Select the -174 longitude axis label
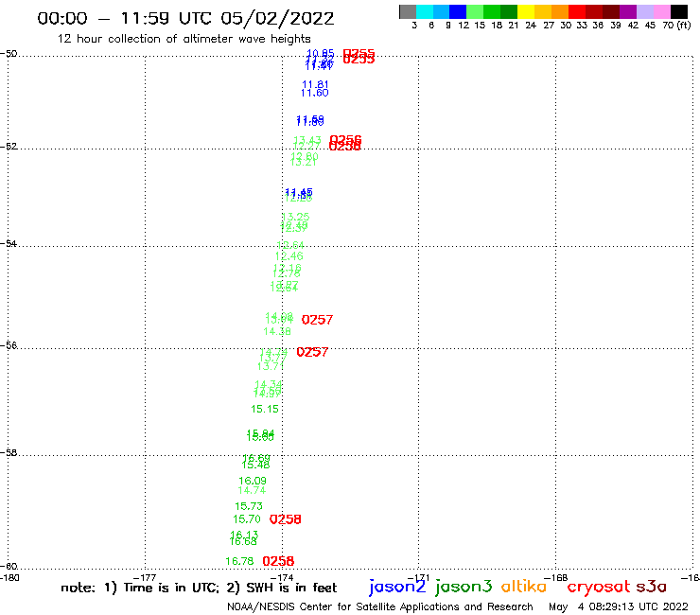700x615 pixels. pos(282,578)
